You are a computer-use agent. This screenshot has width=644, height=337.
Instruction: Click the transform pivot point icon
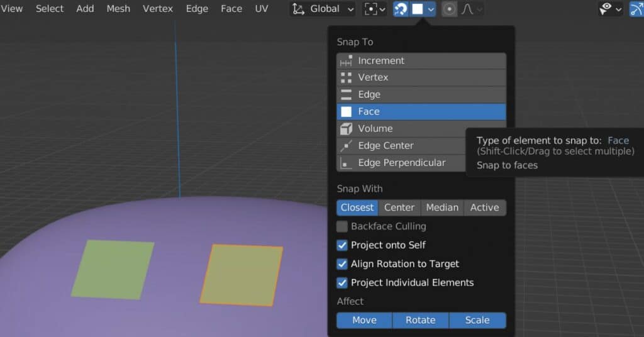pyautogui.click(x=370, y=9)
